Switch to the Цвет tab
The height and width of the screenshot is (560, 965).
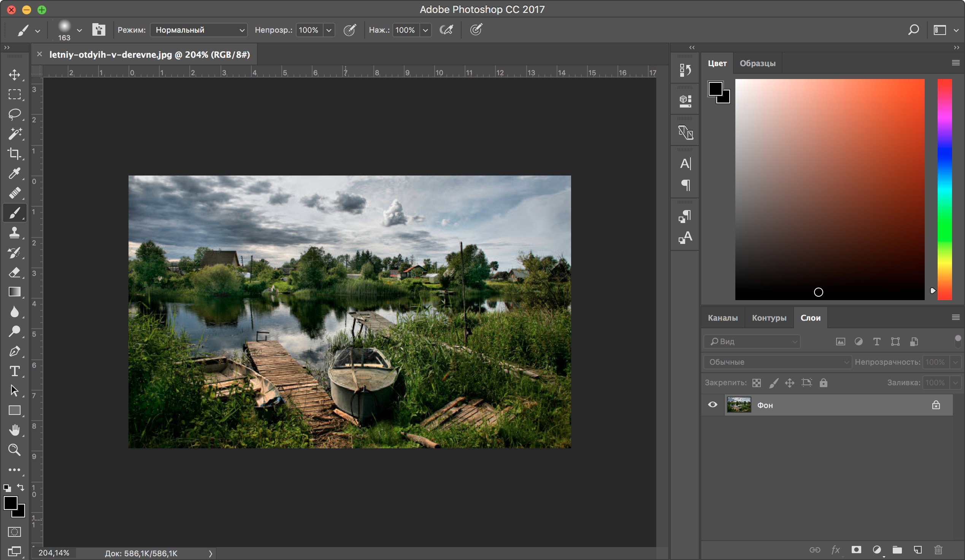(717, 63)
